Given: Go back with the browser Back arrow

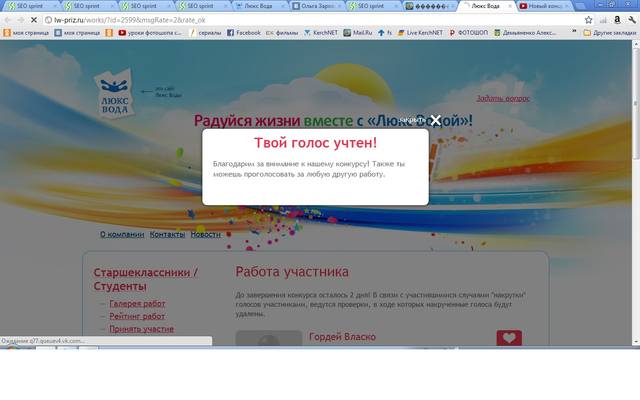Looking at the screenshot, I should 8,20.
